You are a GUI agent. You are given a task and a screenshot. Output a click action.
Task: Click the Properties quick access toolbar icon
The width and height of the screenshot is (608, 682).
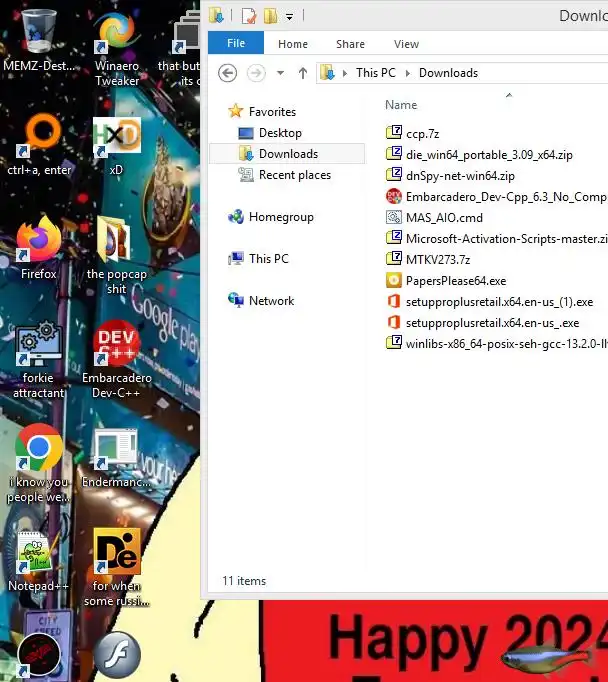[x=249, y=16]
